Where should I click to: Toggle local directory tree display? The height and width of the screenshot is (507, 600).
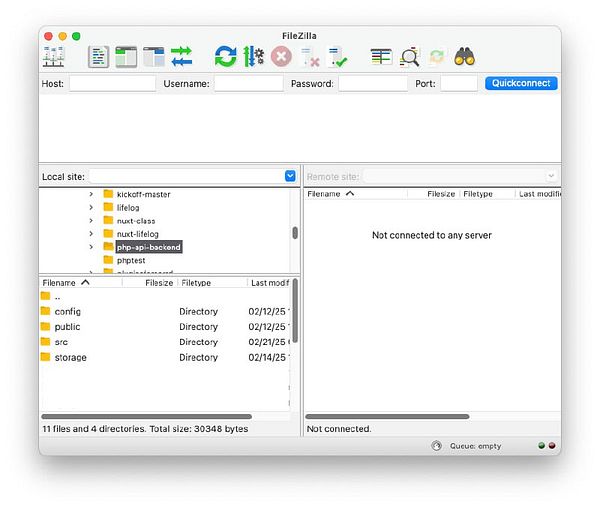(x=126, y=57)
